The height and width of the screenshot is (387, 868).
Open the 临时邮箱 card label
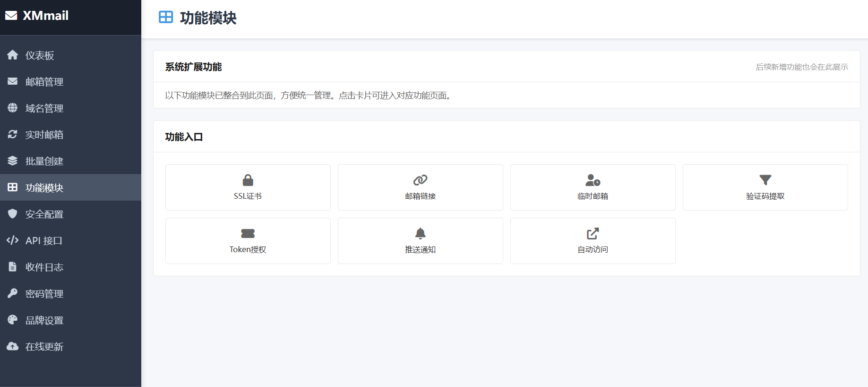pyautogui.click(x=593, y=196)
